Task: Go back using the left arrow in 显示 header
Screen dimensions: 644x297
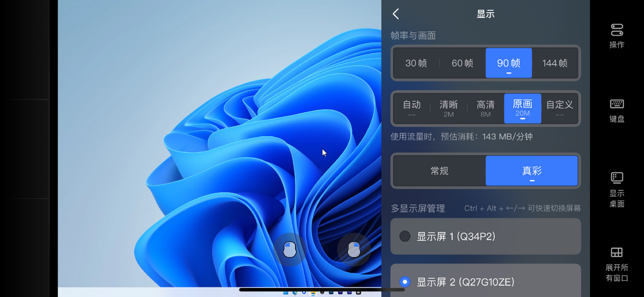Action: coord(396,14)
